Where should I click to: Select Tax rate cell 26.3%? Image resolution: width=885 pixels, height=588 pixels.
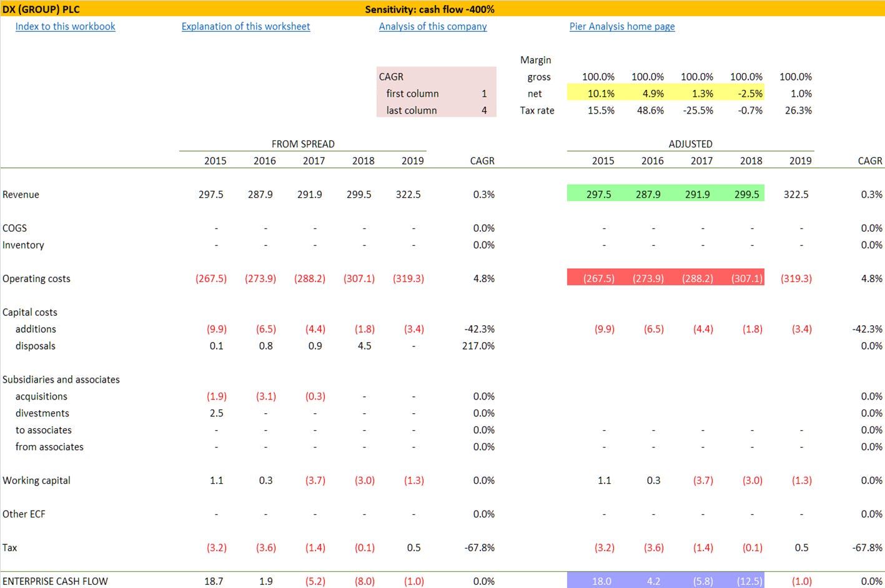click(x=798, y=110)
